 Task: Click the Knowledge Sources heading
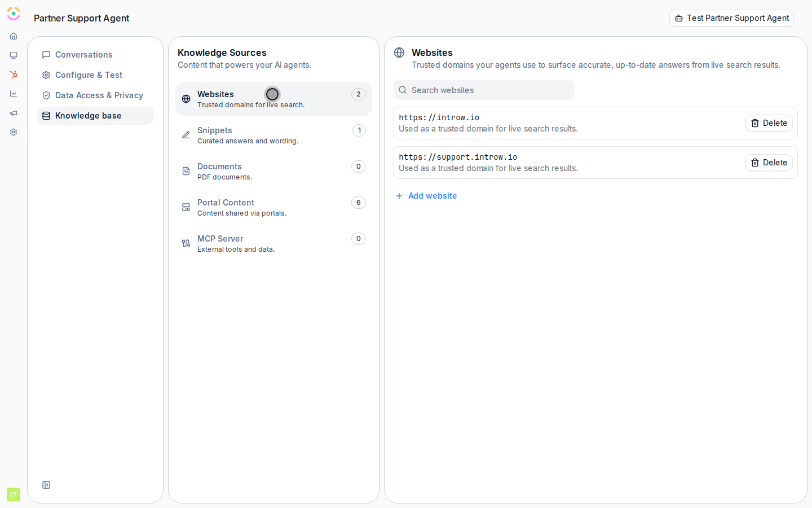[x=222, y=52]
